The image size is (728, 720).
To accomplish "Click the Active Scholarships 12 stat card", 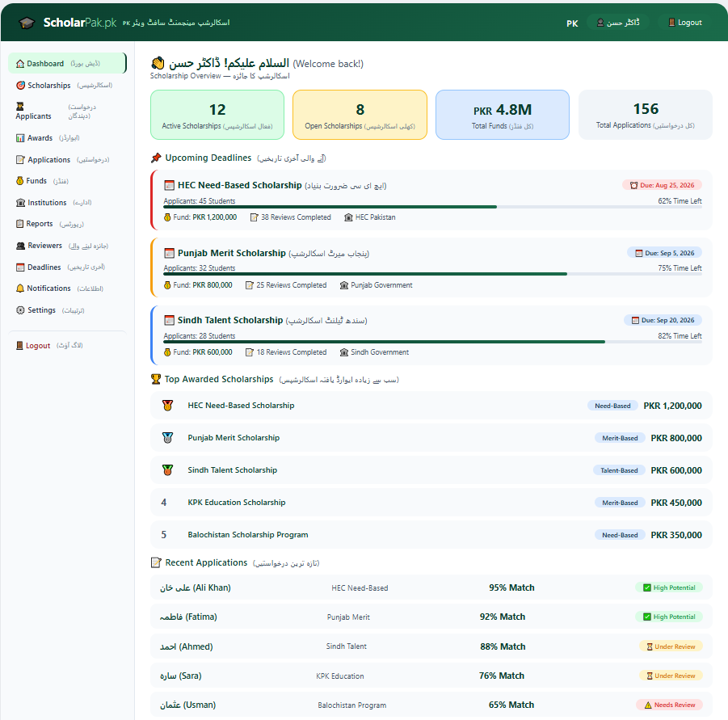I will (x=217, y=115).
